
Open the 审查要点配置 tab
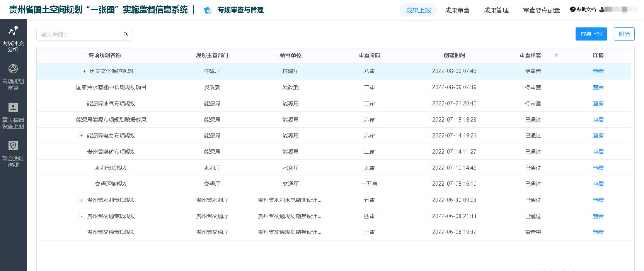(x=541, y=10)
